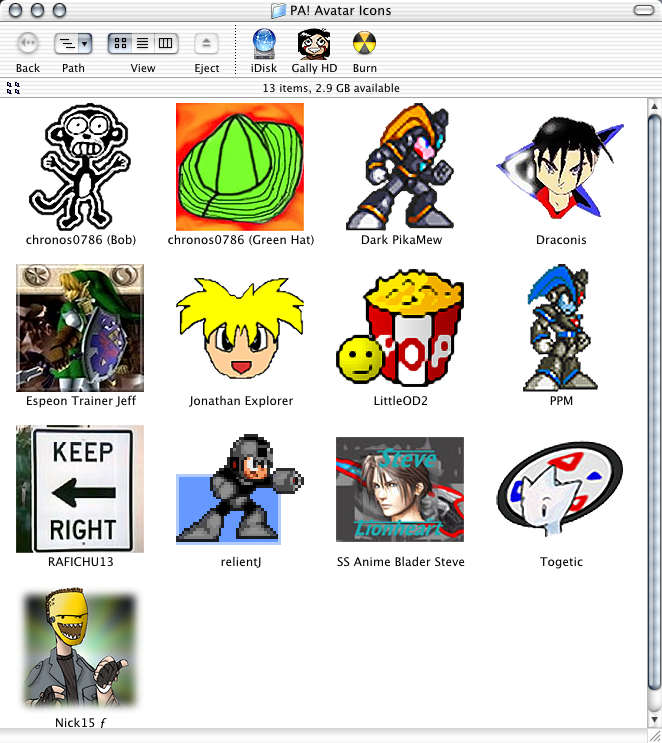Image resolution: width=662 pixels, height=743 pixels.
Task: Click the scrollbar up arrow
Action: coord(654,106)
